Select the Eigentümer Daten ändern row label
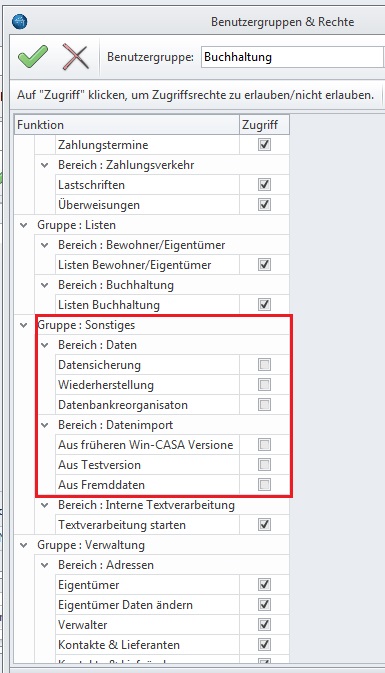Viewport: 385px width, 673px height. pyautogui.click(x=125, y=605)
